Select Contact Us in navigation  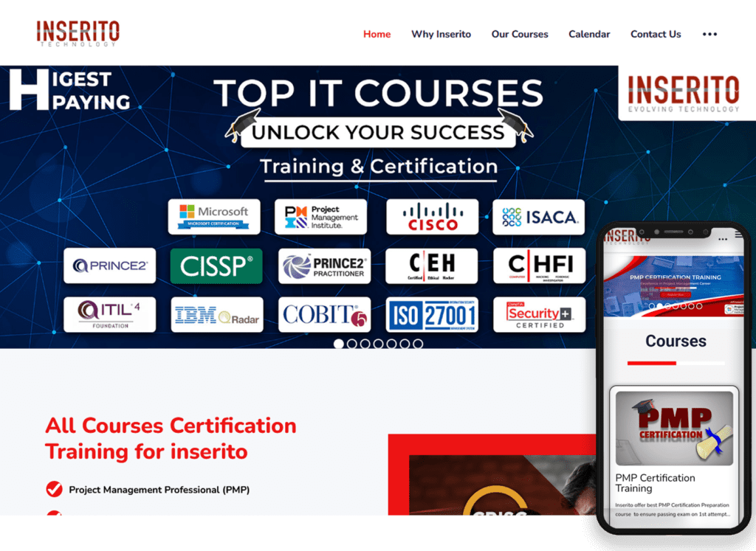pyautogui.click(x=656, y=34)
